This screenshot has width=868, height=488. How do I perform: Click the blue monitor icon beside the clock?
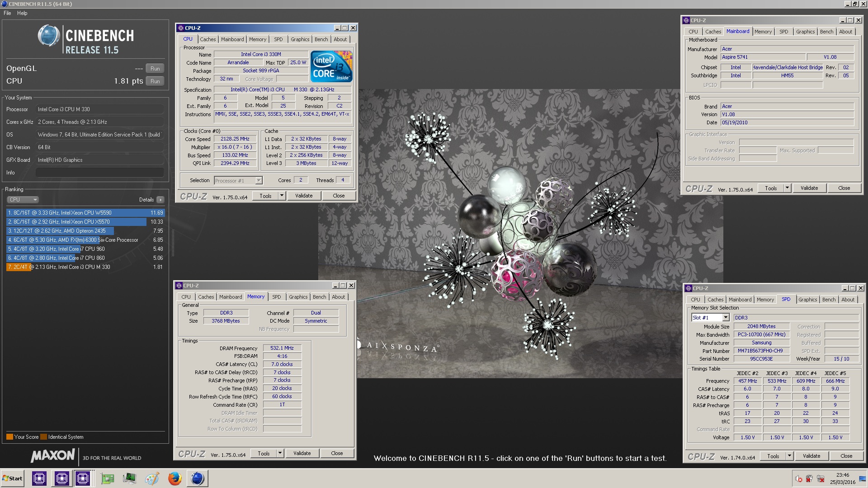[x=862, y=479]
